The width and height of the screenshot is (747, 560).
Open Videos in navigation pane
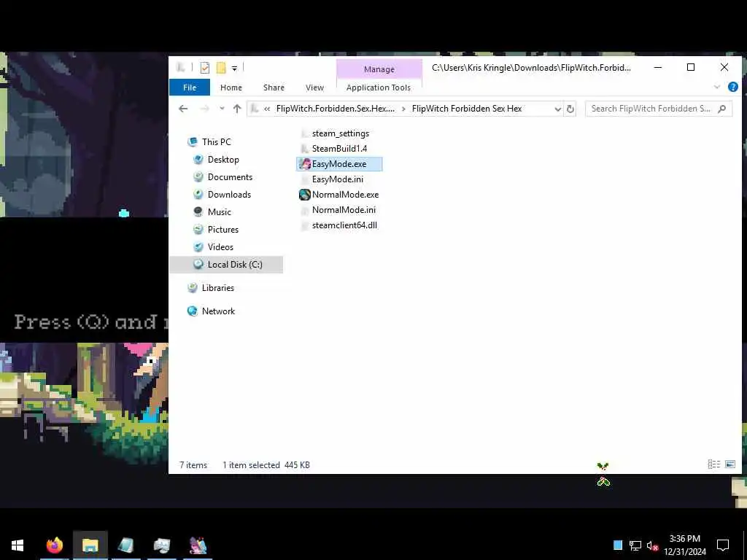point(220,246)
